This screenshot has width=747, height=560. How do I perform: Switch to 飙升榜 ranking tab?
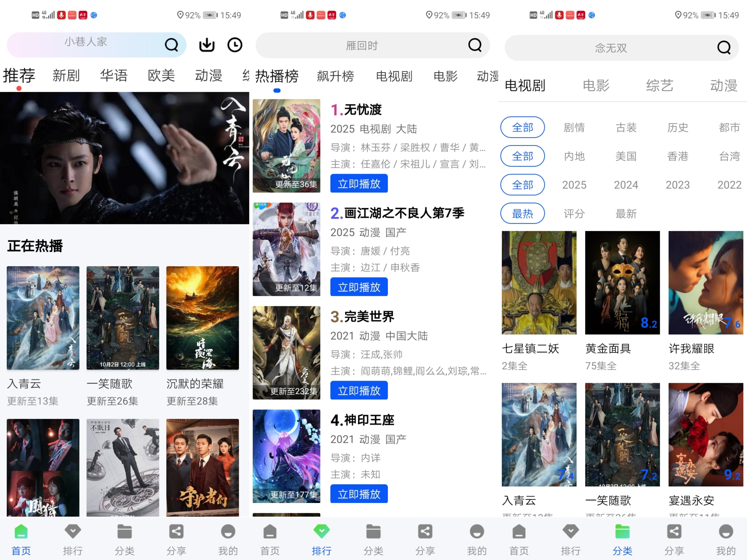click(335, 76)
